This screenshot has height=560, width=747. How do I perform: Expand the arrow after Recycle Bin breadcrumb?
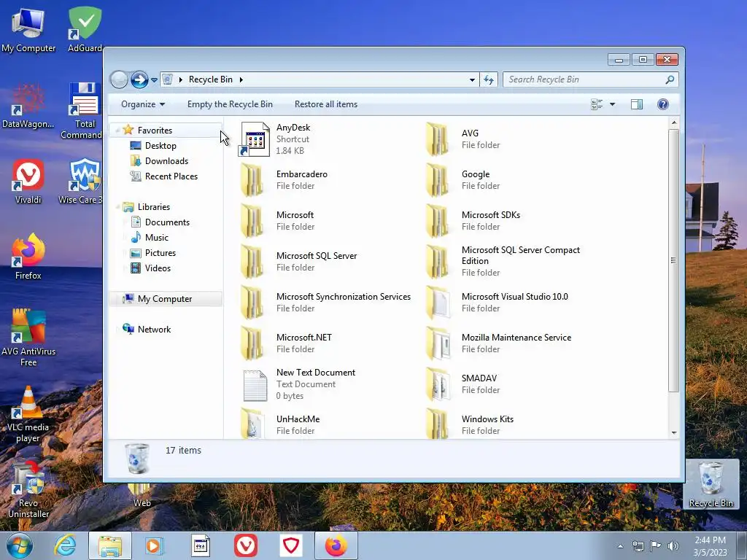(x=241, y=79)
